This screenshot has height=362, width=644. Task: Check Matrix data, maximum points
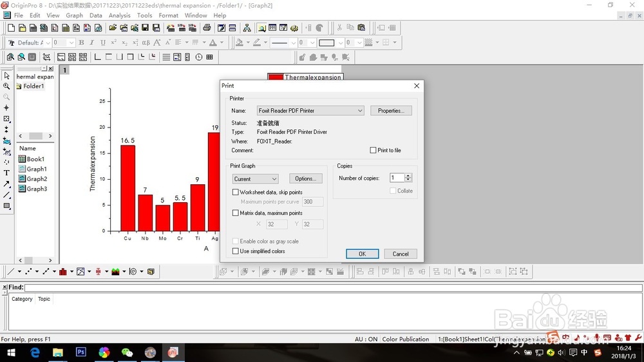(235, 213)
